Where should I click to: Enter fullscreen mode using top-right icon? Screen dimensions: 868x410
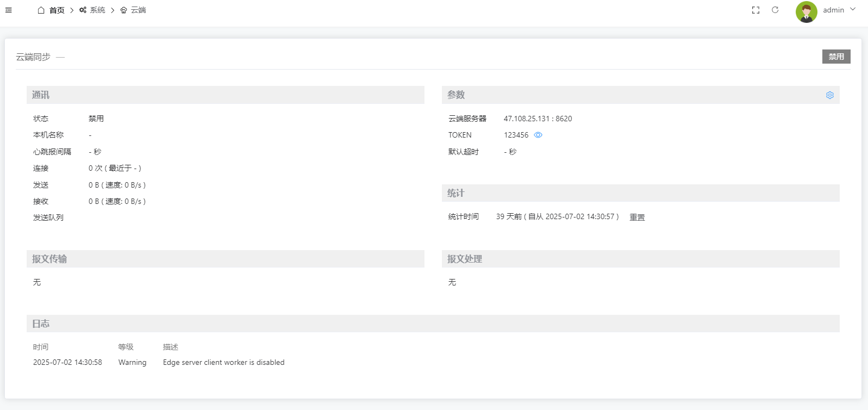[x=755, y=10]
